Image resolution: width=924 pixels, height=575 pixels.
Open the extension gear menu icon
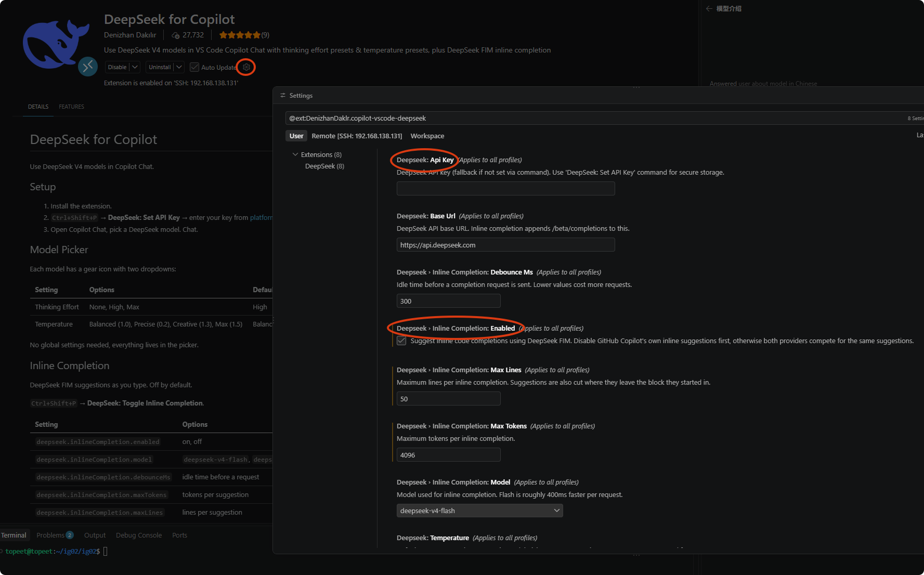(246, 67)
